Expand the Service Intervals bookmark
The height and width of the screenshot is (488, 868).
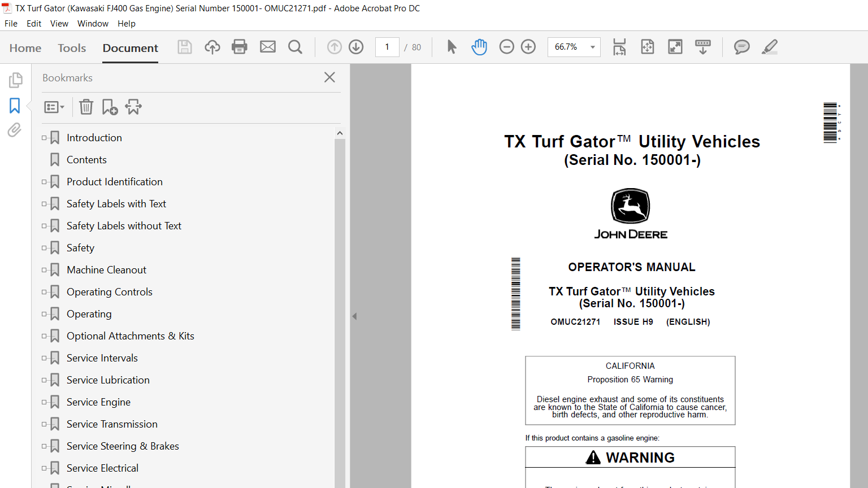[44, 358]
